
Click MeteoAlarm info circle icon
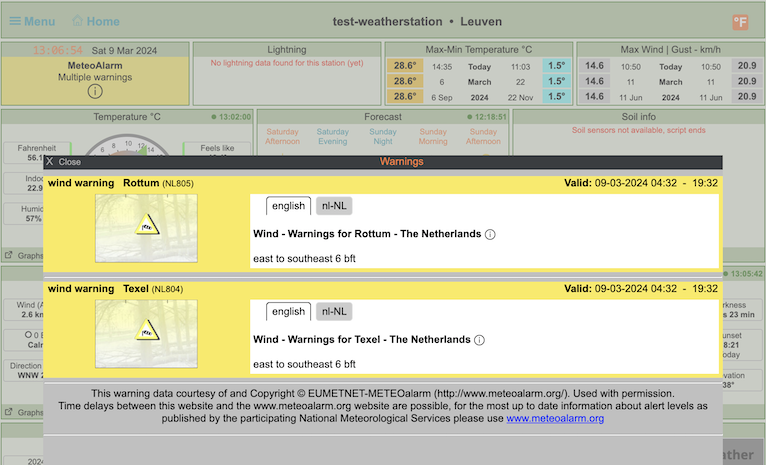click(95, 91)
